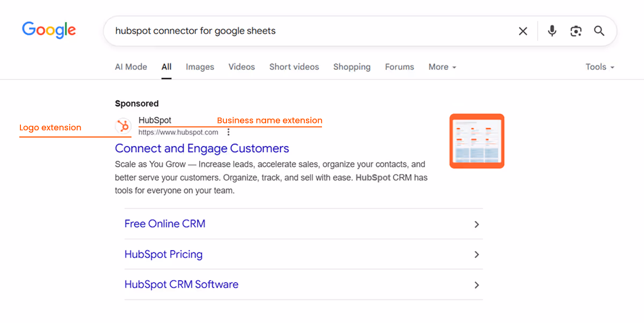Open Google Lens image search
This screenshot has height=323, width=644.
[x=576, y=31]
